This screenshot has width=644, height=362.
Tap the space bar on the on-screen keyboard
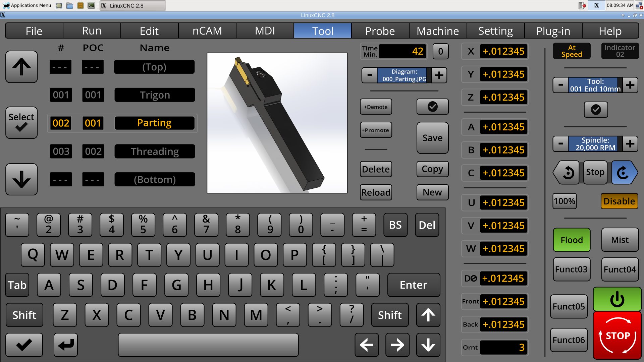[208, 345]
